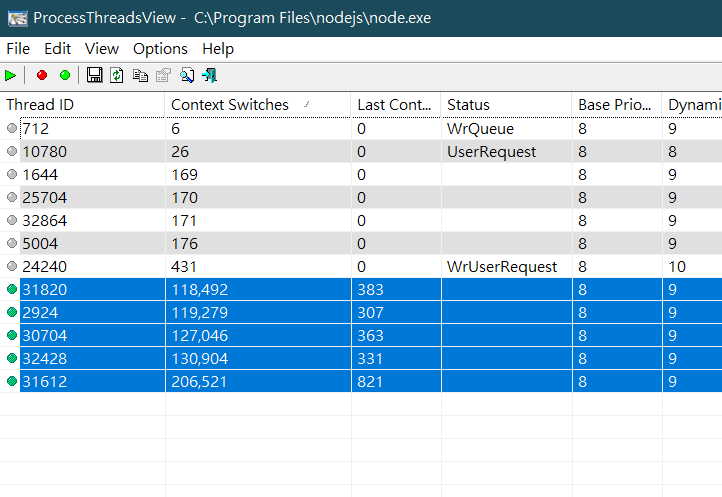
Task: Click the green status icon of thread 31612
Action: [12, 381]
